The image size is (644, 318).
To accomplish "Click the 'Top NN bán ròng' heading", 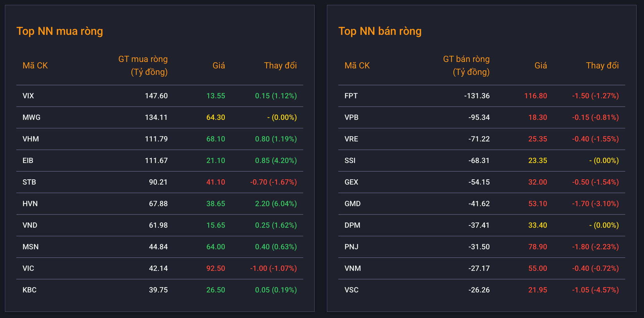I will tap(380, 31).
